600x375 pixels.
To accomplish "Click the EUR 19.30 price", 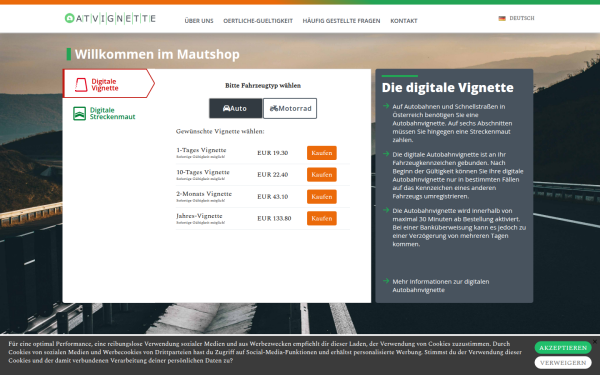I will coord(272,153).
